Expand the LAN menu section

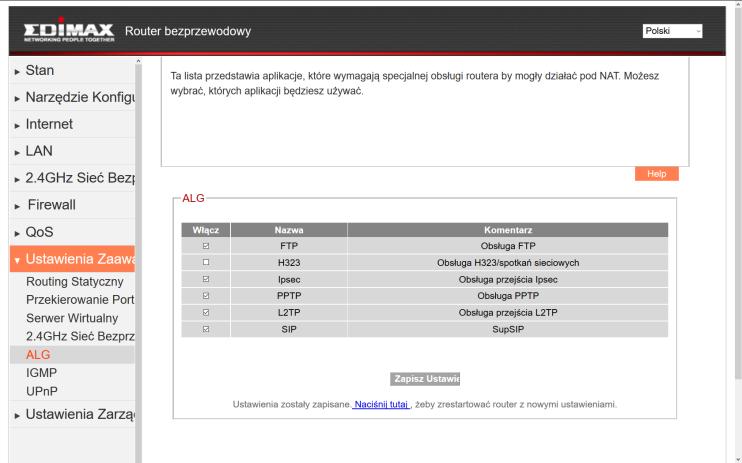pos(72,151)
